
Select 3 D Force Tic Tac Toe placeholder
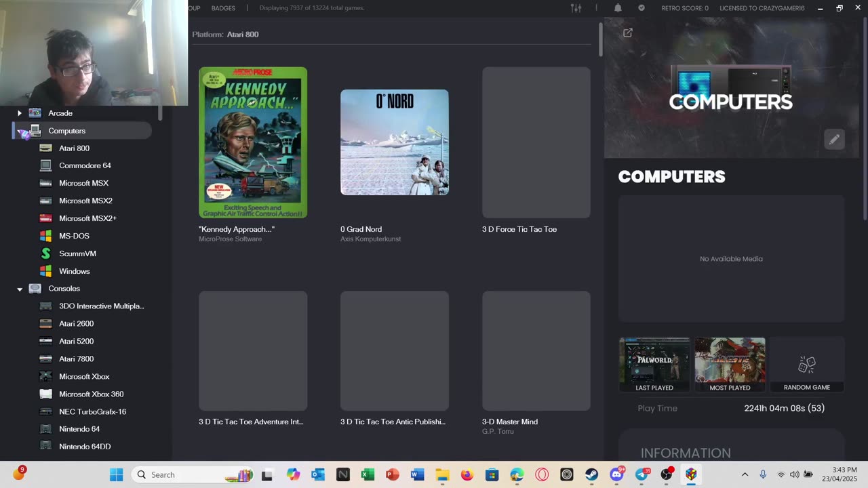(536, 142)
